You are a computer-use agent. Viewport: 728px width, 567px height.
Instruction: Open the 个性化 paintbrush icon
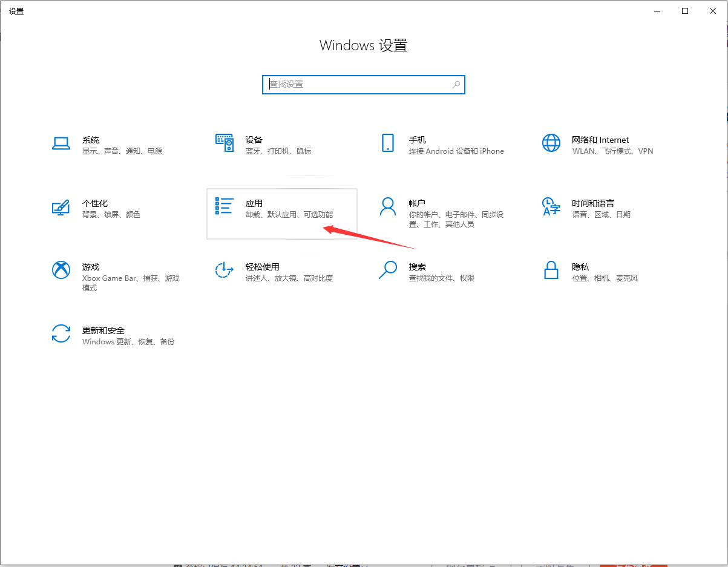pyautogui.click(x=61, y=207)
